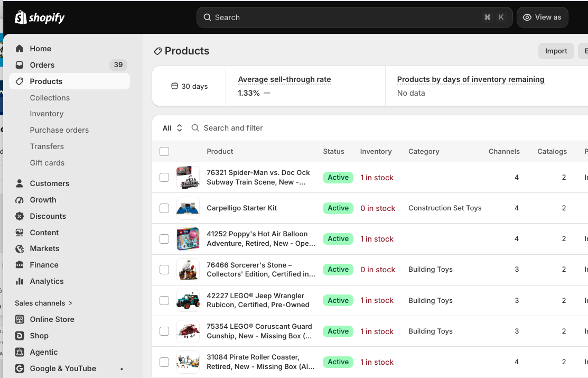
Task: Check the Carpelligo Starter Kit row
Action: (x=164, y=208)
